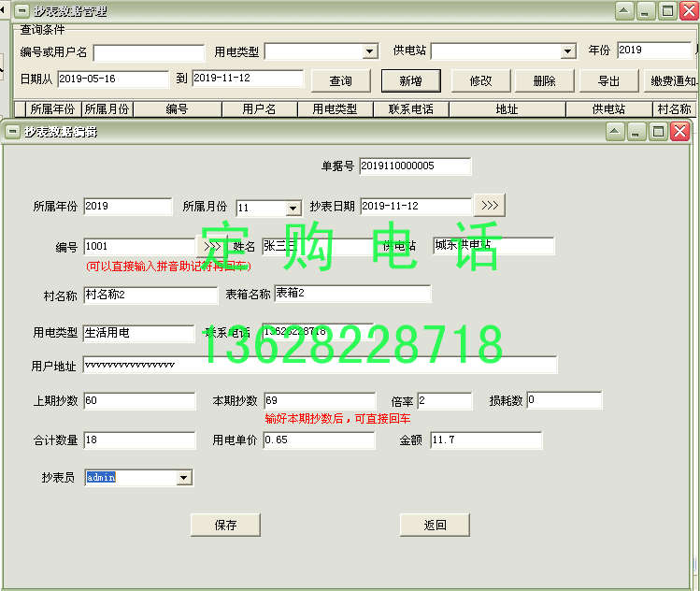Click the 所属年份 column header
Viewport: 700px width, 591px height.
tap(52, 109)
